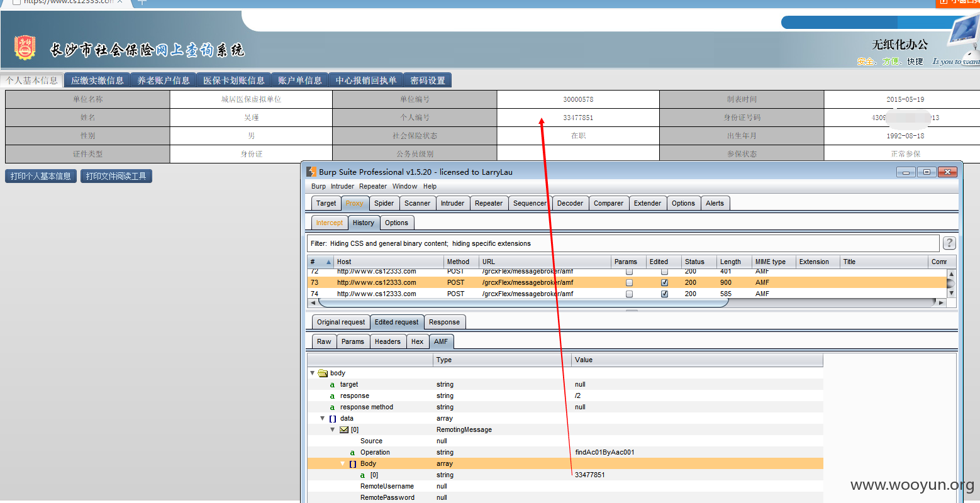
Task: Open the 医保卡划账信息 page tab
Action: pyautogui.click(x=234, y=80)
